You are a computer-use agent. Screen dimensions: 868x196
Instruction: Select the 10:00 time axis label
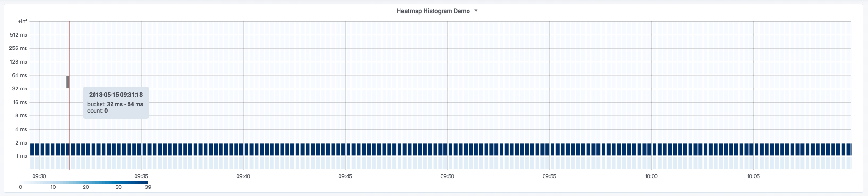(651, 176)
